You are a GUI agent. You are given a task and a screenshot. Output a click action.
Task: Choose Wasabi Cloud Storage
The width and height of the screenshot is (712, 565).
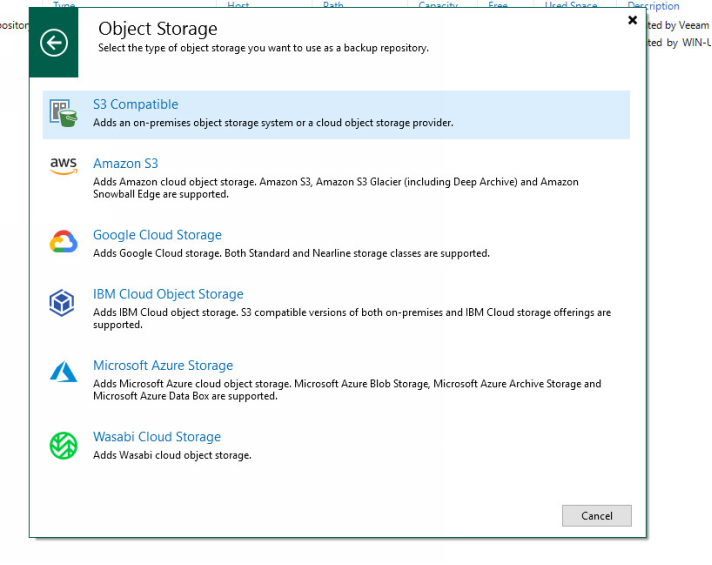[157, 437]
